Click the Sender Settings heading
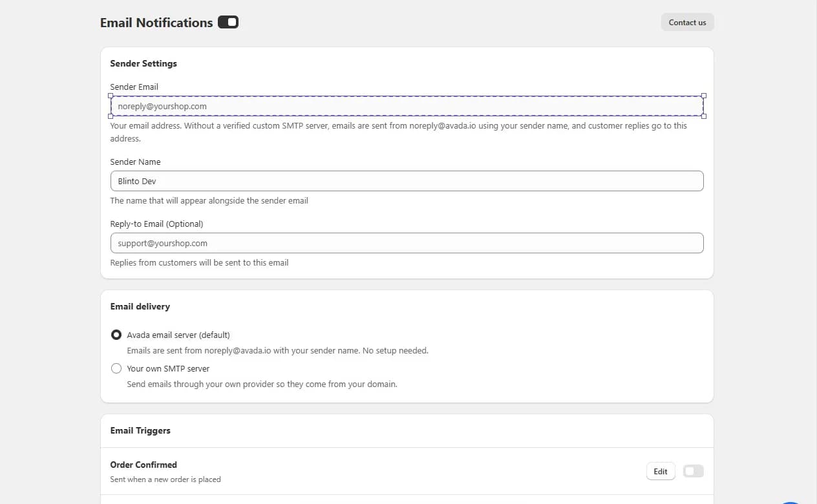The image size is (817, 504). coord(143,63)
